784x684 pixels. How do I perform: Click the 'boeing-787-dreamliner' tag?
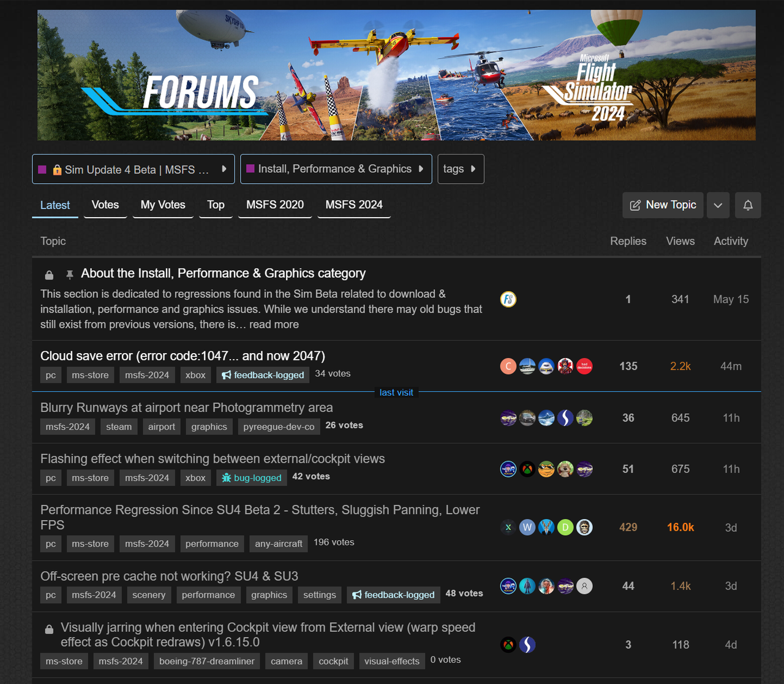207,661
